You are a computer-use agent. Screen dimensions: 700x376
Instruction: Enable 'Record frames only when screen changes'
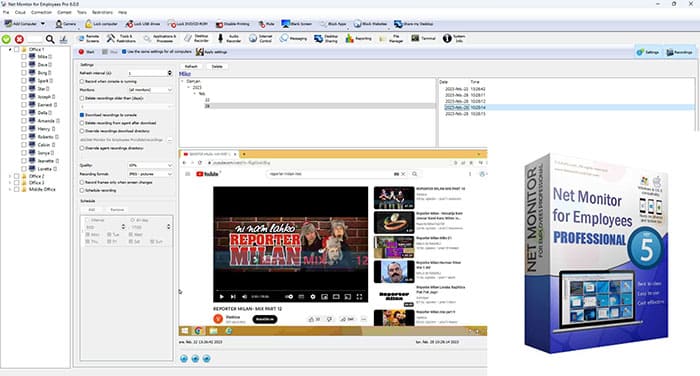(x=82, y=182)
